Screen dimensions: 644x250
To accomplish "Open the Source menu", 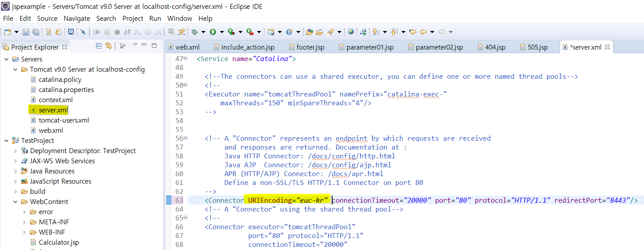I will (x=47, y=18).
